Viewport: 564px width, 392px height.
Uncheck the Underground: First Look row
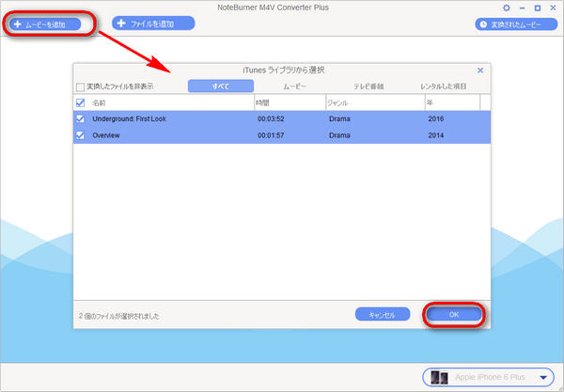tap(80, 118)
